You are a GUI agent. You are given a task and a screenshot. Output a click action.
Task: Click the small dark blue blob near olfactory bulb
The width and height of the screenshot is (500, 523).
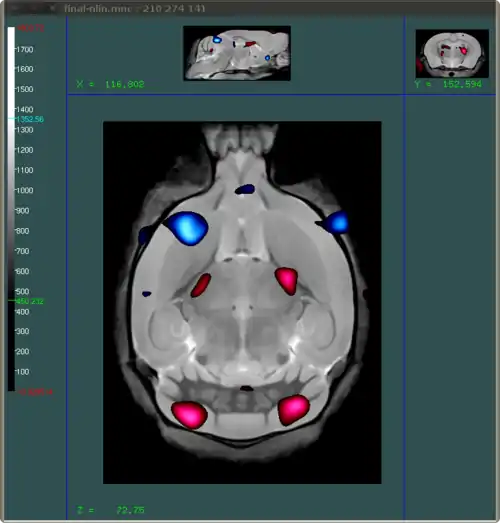point(245,189)
